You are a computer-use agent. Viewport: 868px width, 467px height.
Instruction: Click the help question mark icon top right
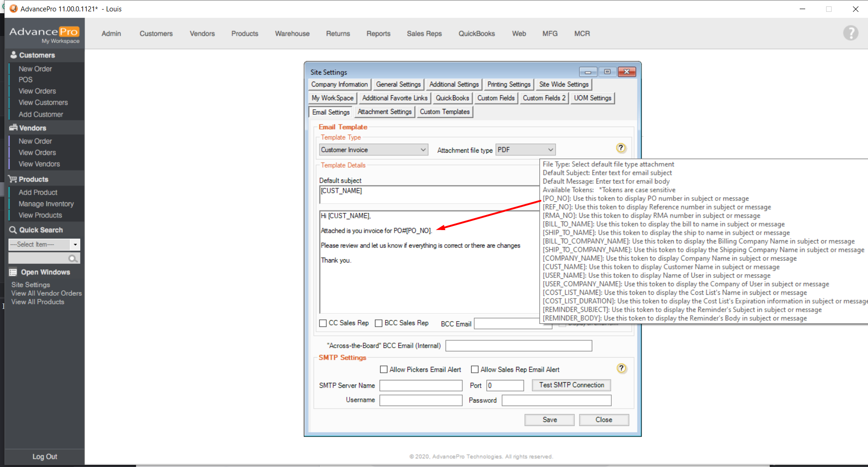(x=850, y=33)
